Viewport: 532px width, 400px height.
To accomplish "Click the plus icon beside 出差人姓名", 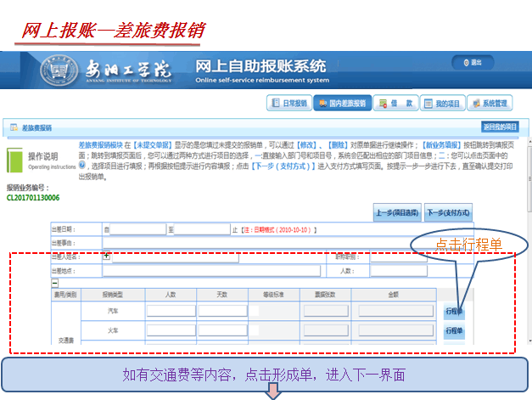I will pyautogui.click(x=106, y=256).
